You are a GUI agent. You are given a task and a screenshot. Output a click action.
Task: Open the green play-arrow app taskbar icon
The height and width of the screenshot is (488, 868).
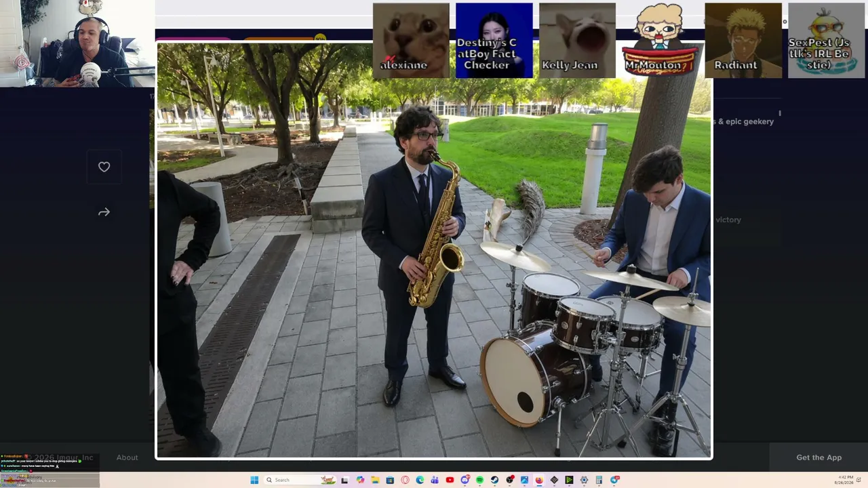tap(569, 480)
